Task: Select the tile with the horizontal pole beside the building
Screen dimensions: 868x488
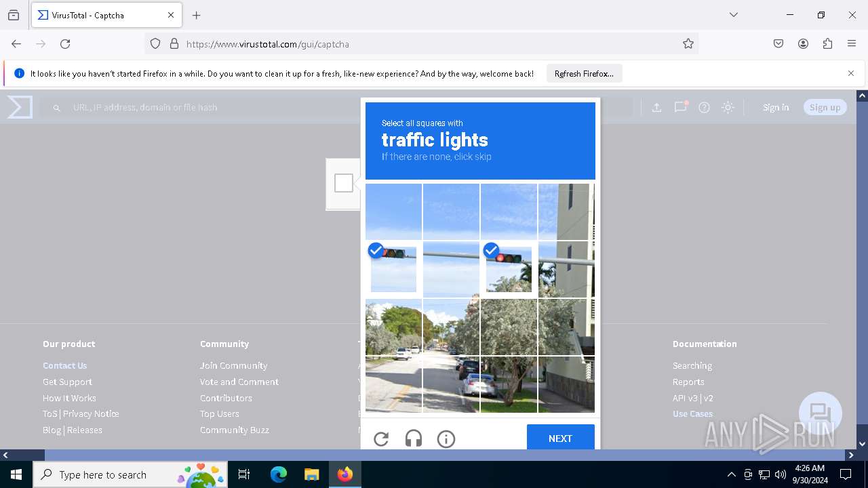Action: click(x=566, y=269)
